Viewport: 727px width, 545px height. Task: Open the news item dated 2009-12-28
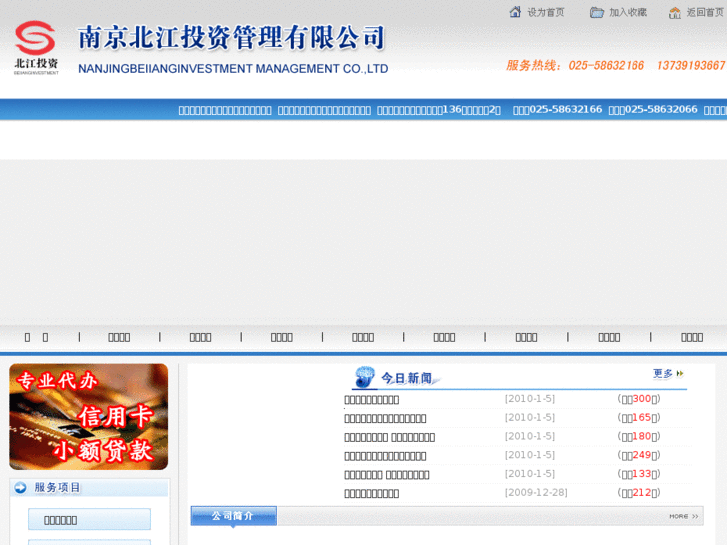[x=371, y=494]
